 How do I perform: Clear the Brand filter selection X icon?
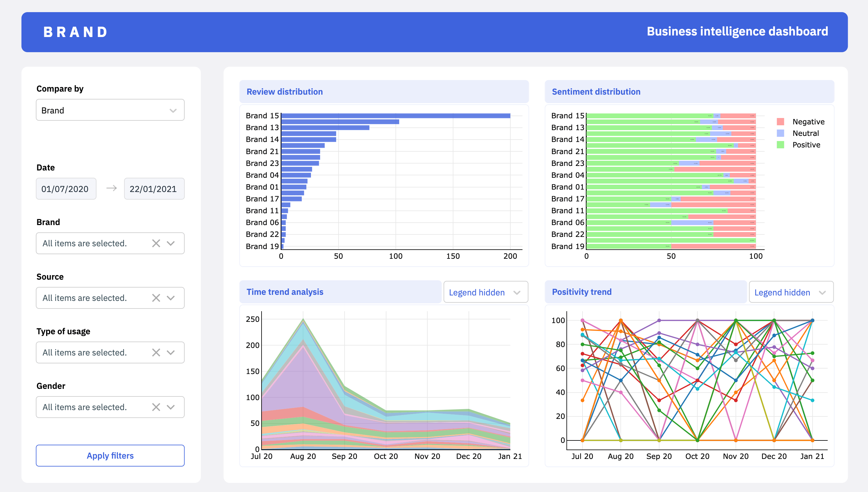pyautogui.click(x=156, y=243)
